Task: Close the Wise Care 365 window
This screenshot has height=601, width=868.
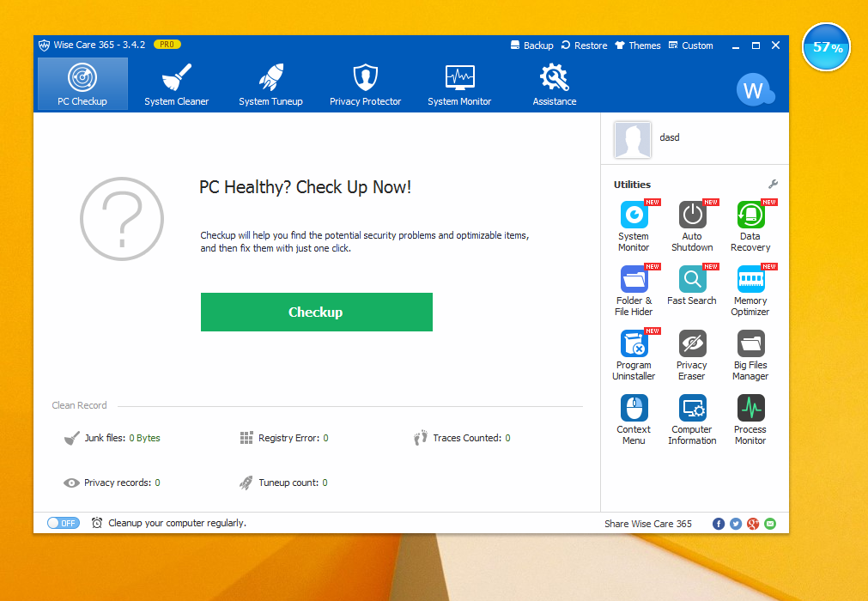Action: click(x=775, y=46)
